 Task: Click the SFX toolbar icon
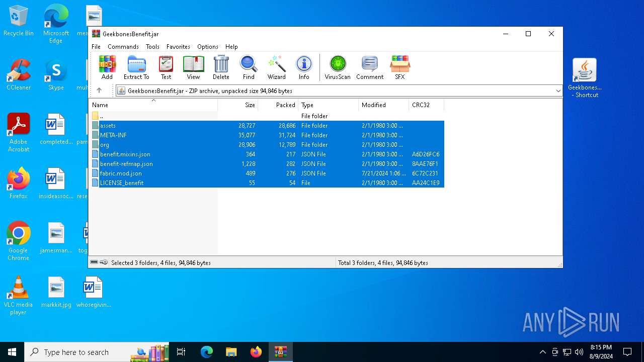pyautogui.click(x=400, y=67)
